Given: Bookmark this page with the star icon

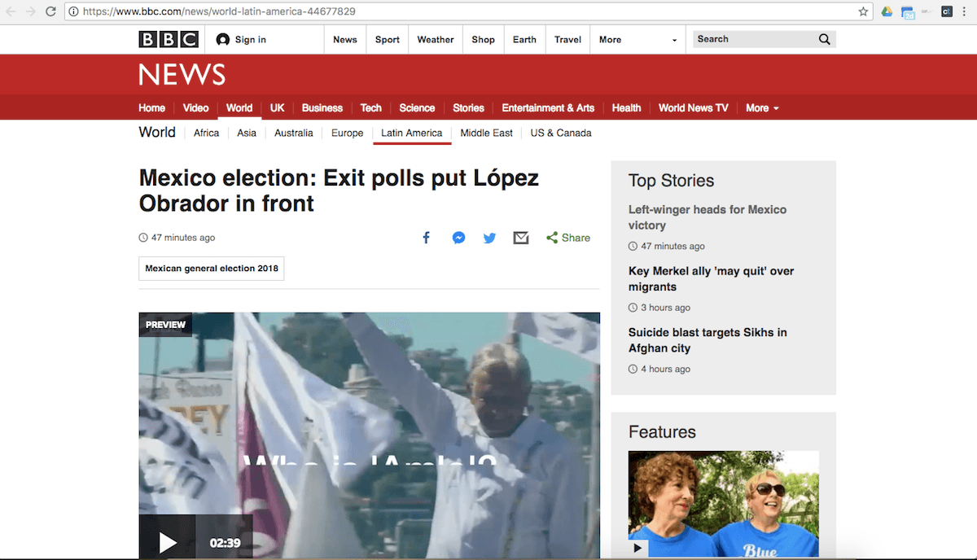Looking at the screenshot, I should coord(863,11).
